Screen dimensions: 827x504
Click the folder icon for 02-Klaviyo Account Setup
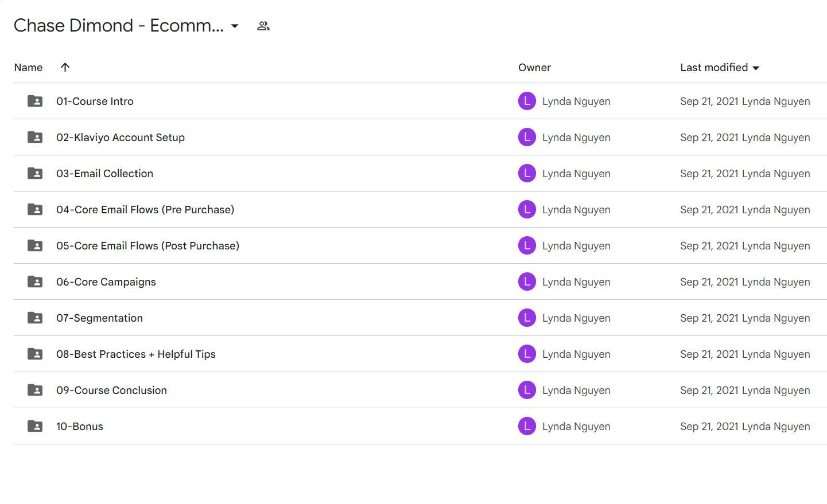[35, 137]
